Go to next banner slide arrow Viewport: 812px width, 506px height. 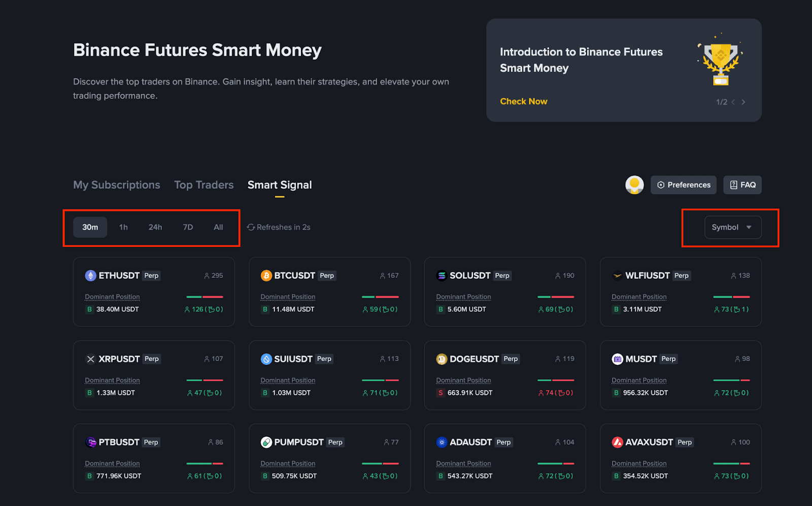click(743, 102)
